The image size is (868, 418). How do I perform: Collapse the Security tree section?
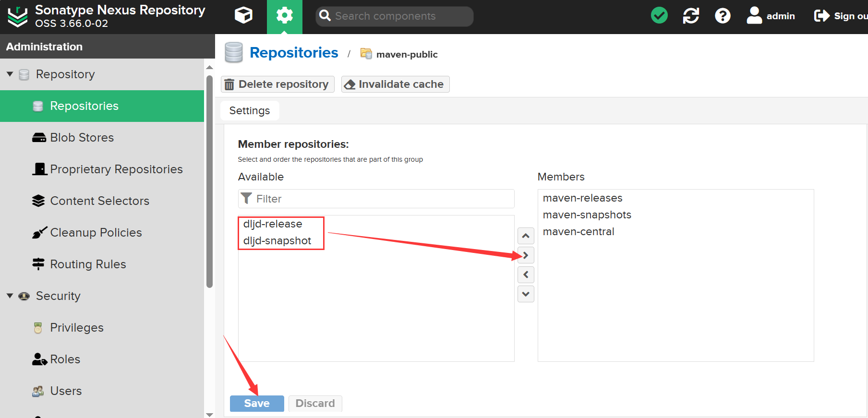tap(10, 296)
